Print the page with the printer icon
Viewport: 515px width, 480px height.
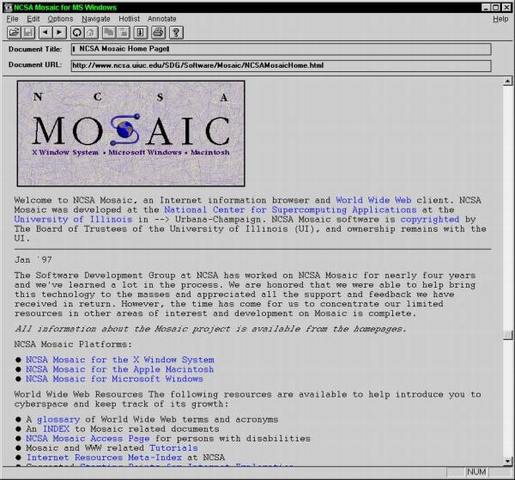[x=158, y=33]
